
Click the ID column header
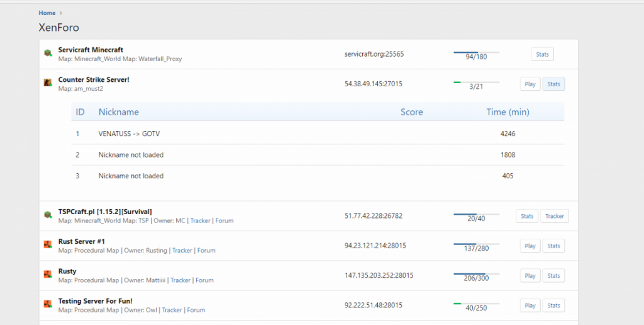[80, 112]
